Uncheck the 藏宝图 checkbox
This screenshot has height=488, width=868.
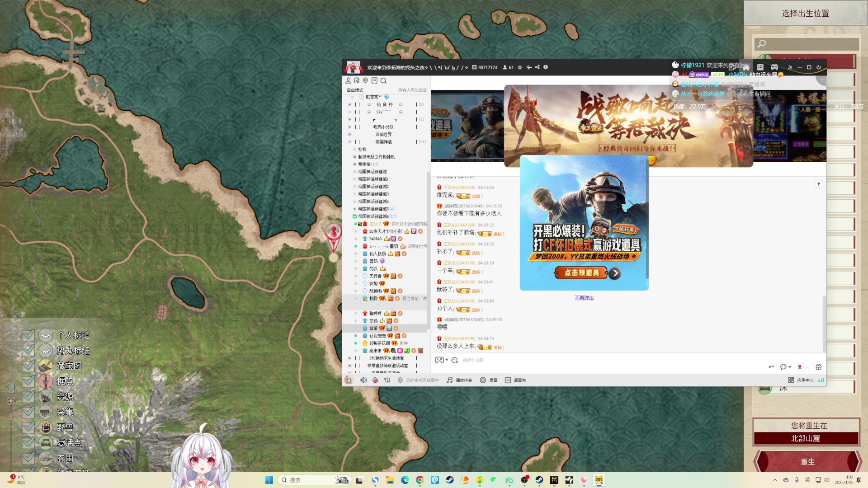coord(28,366)
